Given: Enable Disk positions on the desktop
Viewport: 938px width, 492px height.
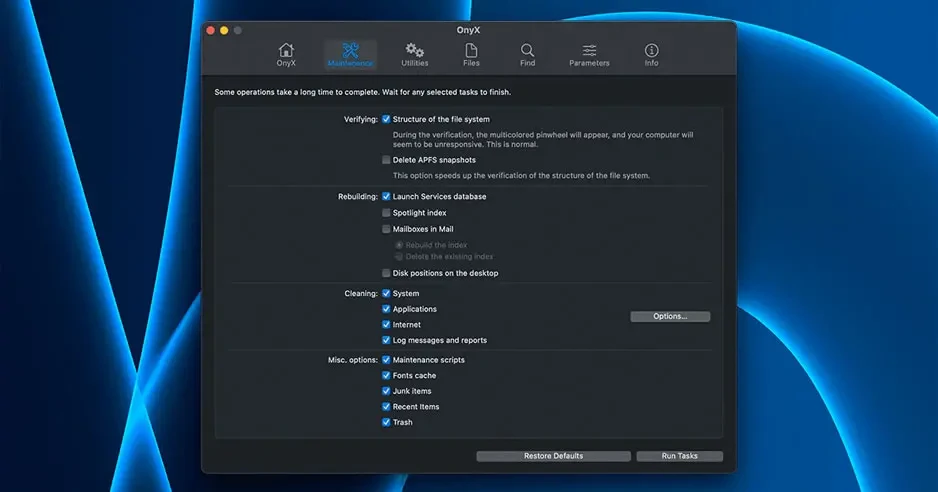Looking at the screenshot, I should pyautogui.click(x=387, y=273).
